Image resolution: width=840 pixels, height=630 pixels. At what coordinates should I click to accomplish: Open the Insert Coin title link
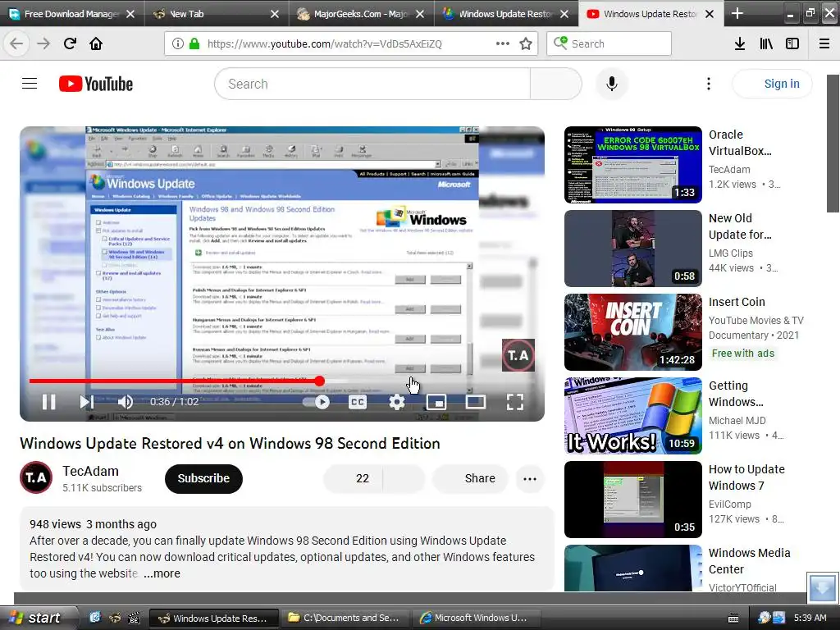[737, 302]
